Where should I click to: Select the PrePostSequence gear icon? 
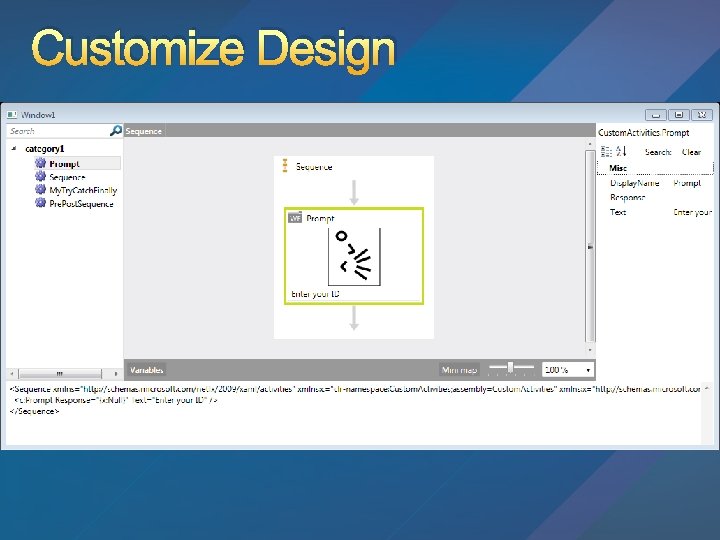click(x=40, y=203)
